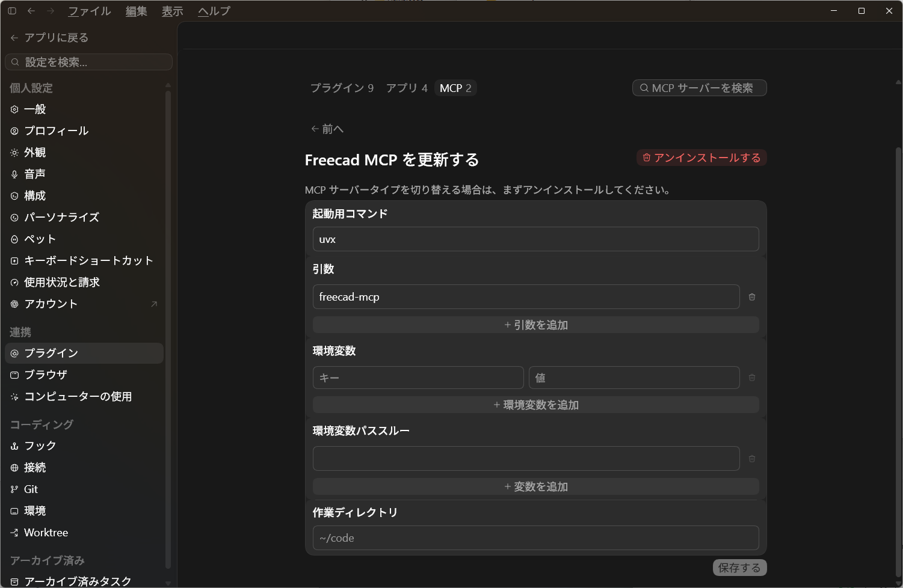Go forward with the title bar arrow
The image size is (903, 588).
[x=51, y=11]
